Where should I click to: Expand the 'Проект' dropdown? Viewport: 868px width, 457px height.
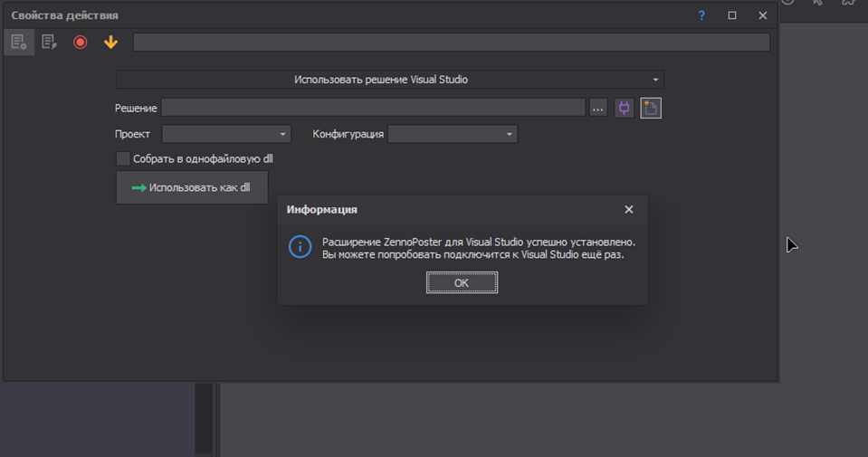[x=225, y=134]
